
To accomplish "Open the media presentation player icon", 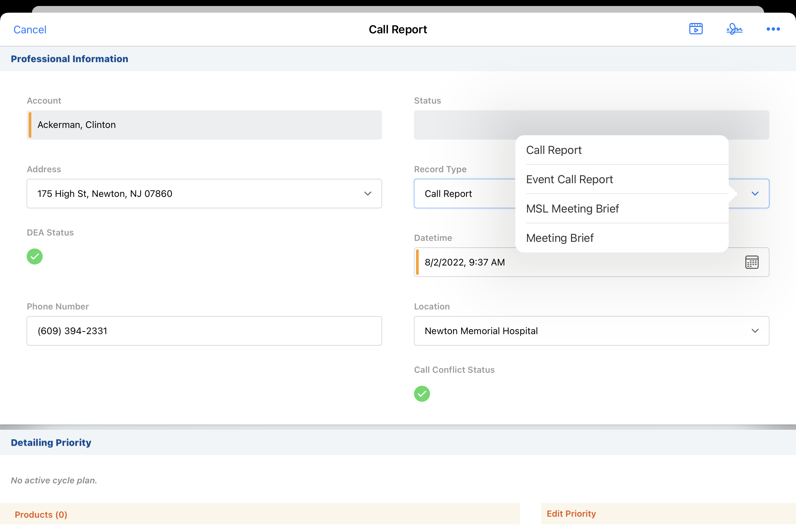I will pyautogui.click(x=696, y=29).
